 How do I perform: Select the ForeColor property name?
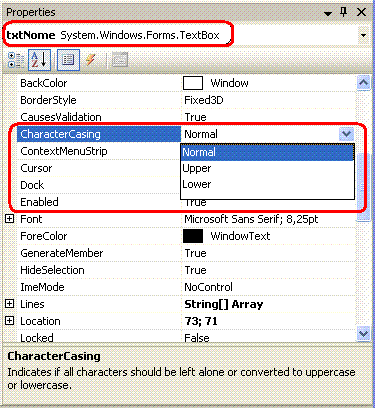44,236
